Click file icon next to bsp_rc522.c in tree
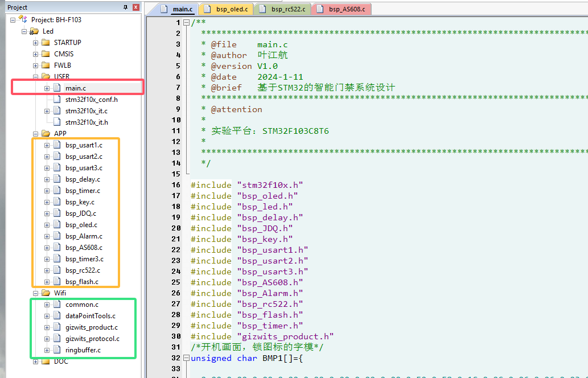 click(57, 270)
